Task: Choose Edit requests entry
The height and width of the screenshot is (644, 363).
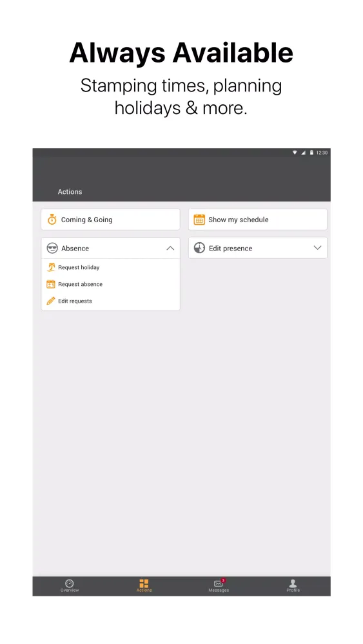Action: (x=111, y=301)
